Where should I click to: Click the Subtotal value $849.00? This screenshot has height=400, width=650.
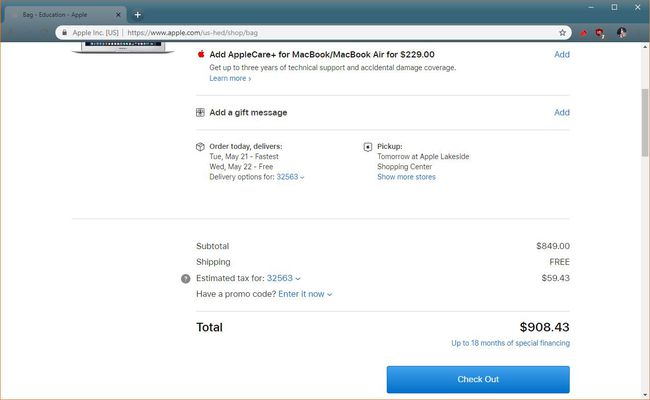(553, 246)
